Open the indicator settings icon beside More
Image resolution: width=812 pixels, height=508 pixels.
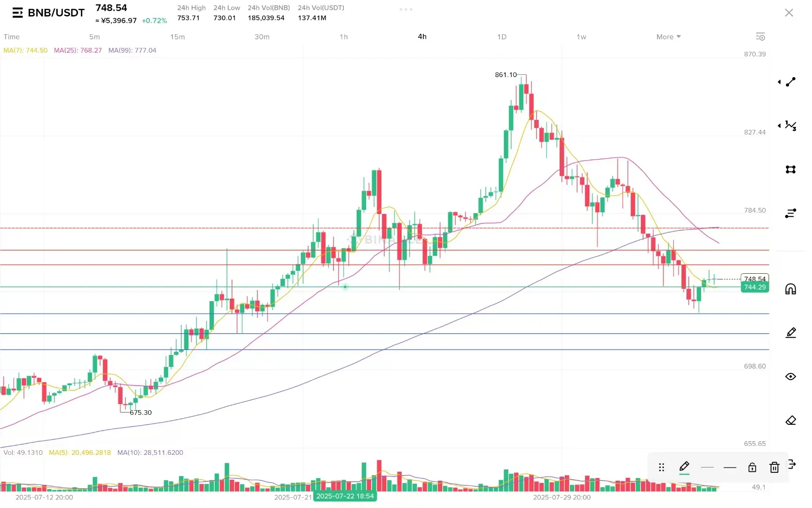point(760,37)
